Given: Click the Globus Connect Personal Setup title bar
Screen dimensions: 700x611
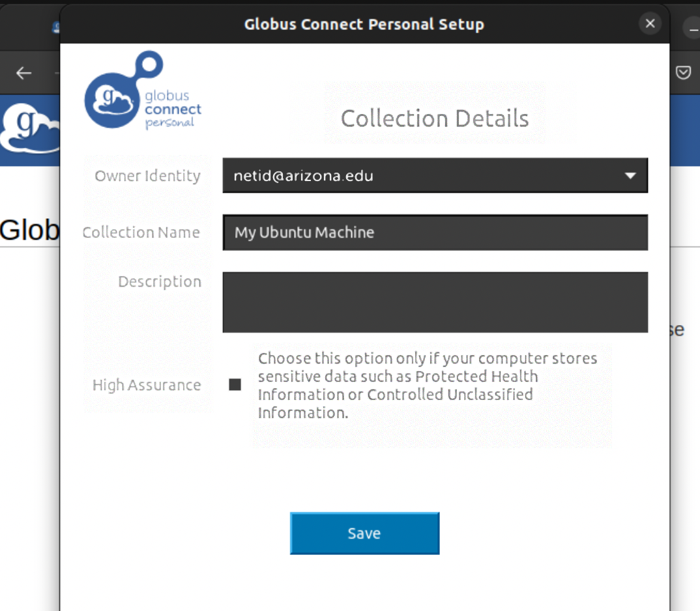Looking at the screenshot, I should [364, 24].
